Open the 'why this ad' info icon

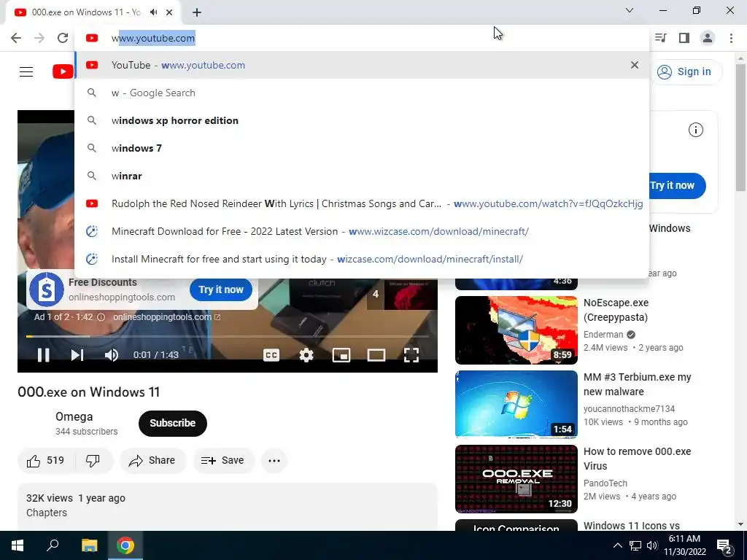click(x=101, y=317)
